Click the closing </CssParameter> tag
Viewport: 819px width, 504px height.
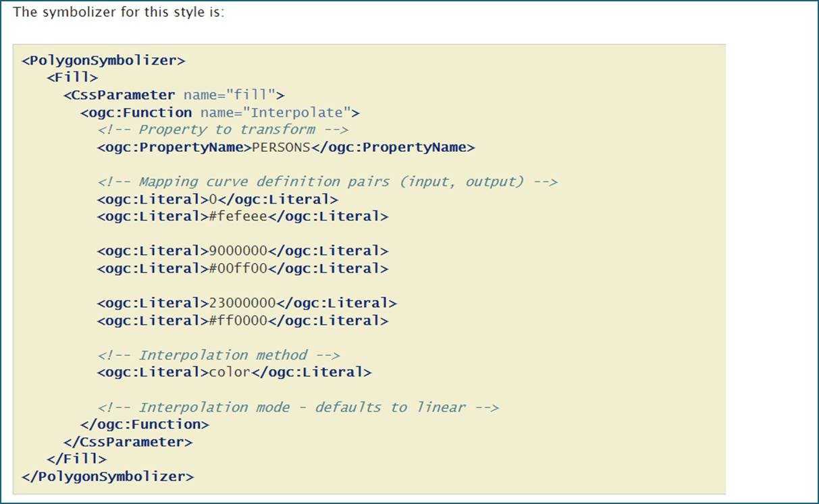click(x=128, y=442)
